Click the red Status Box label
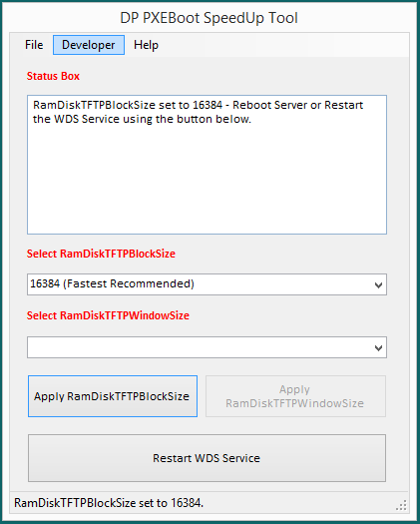Viewport: 420px width, 524px height. tap(53, 76)
